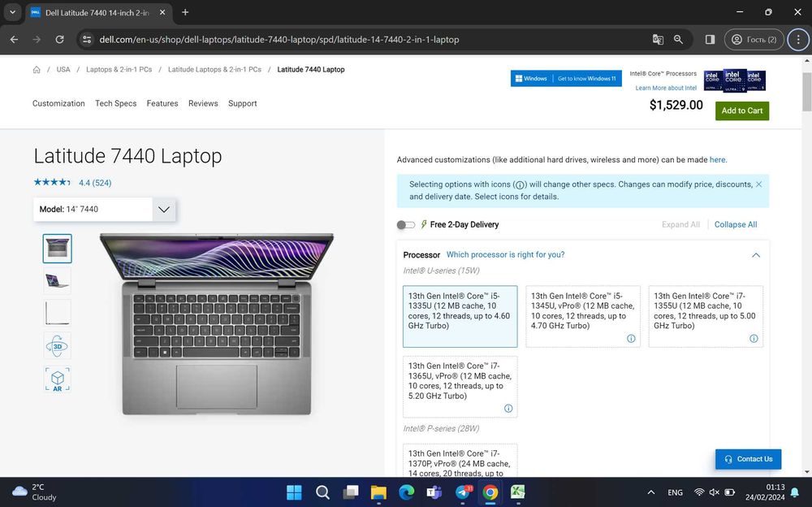Click the browser back arrow
Image resolution: width=812 pixels, height=507 pixels.
(14, 39)
